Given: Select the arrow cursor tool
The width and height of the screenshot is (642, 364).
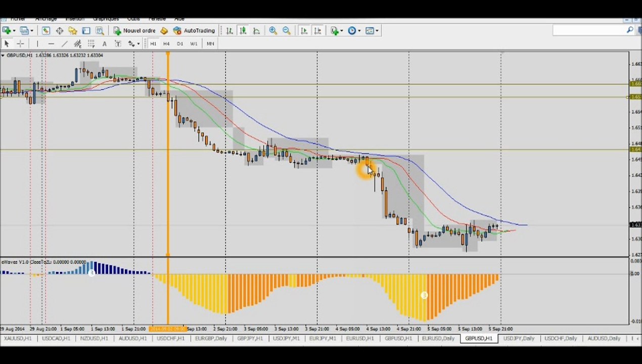Looking at the screenshot, I should click(7, 44).
